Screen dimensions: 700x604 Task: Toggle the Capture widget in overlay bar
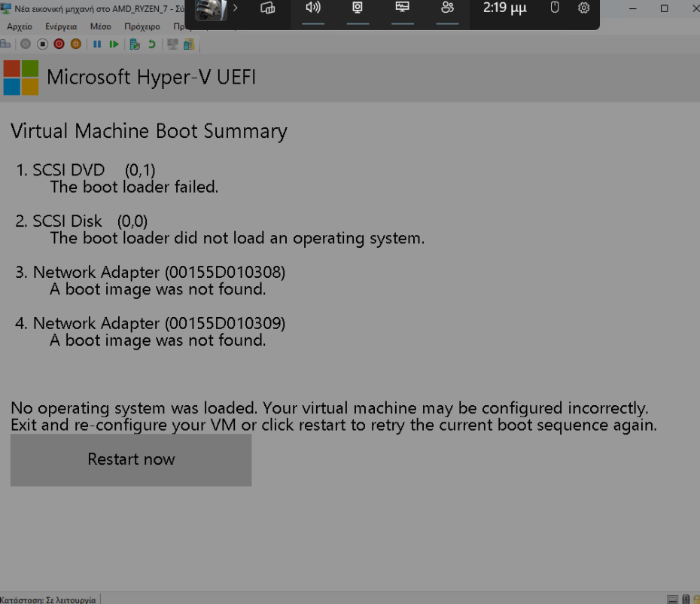pos(358,8)
